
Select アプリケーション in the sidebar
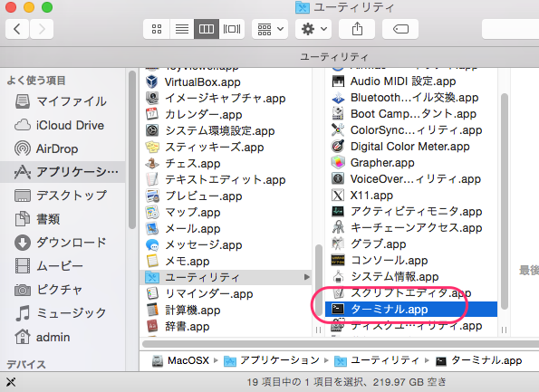pos(63,172)
